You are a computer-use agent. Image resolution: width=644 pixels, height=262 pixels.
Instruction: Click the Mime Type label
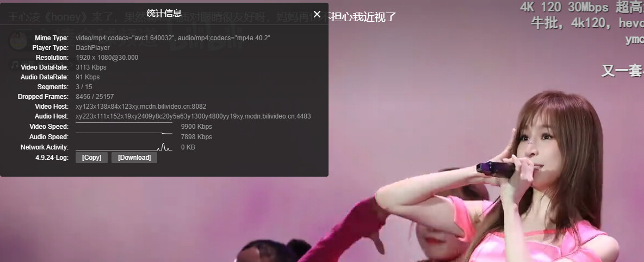[x=52, y=38]
